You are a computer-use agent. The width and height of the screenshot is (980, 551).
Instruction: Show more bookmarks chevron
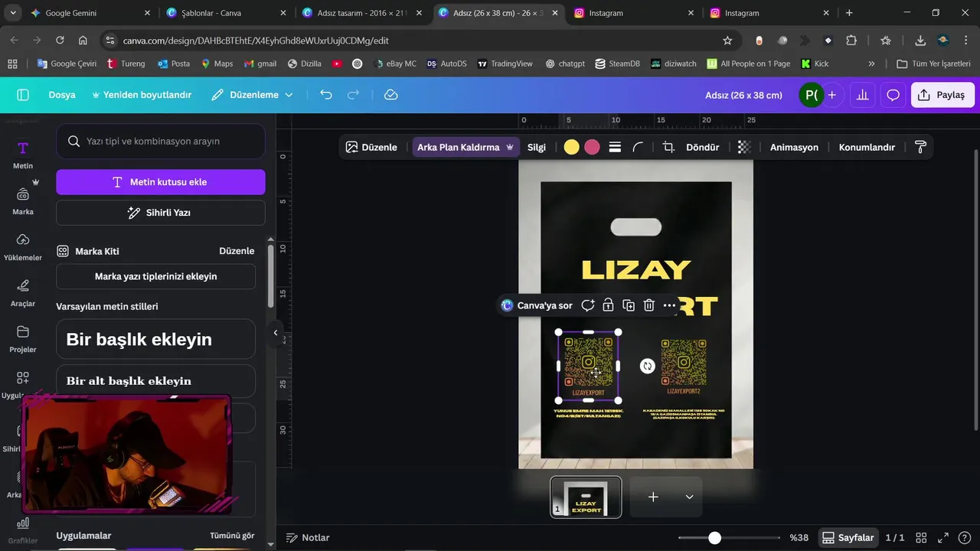pos(871,64)
